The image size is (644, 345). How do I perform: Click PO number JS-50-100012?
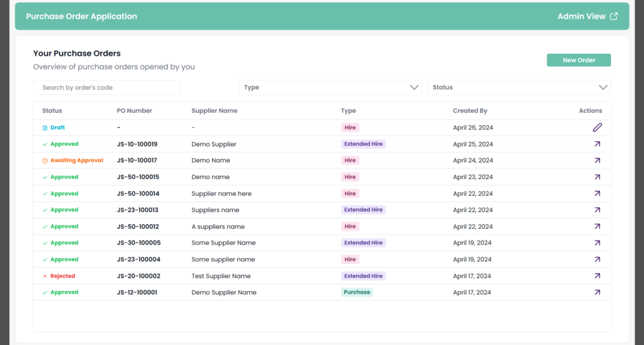point(138,226)
